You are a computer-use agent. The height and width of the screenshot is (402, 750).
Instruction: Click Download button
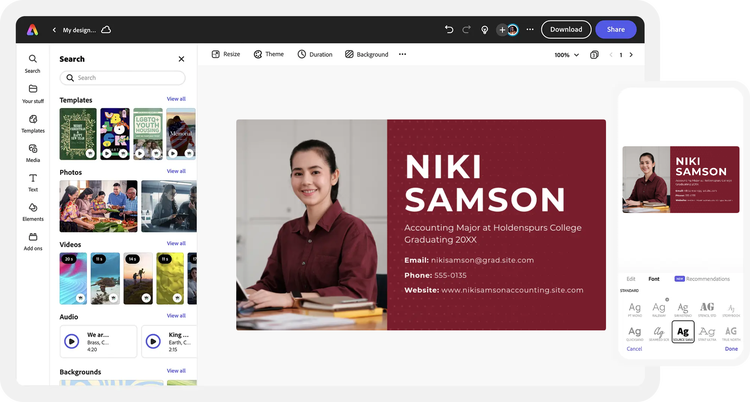566,30
